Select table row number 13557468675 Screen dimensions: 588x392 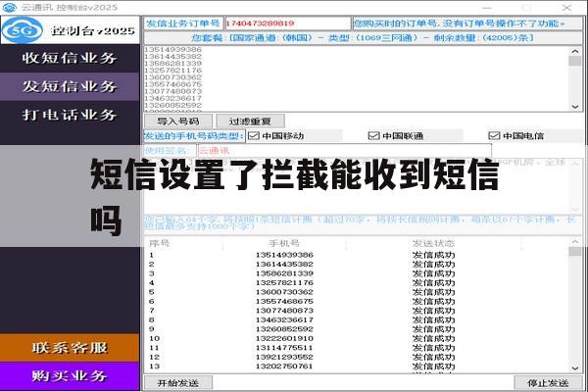pos(284,301)
